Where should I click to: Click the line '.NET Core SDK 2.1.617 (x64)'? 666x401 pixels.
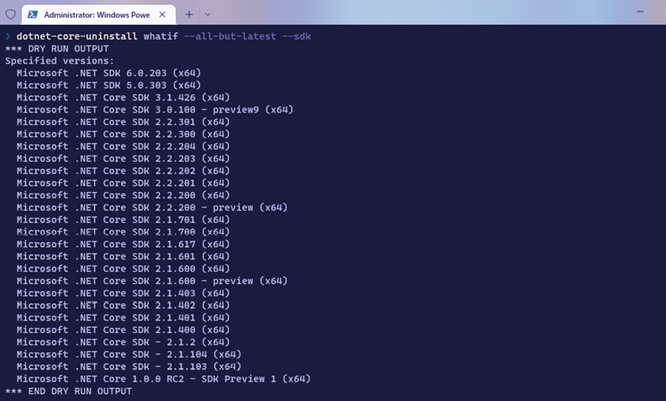tap(123, 244)
